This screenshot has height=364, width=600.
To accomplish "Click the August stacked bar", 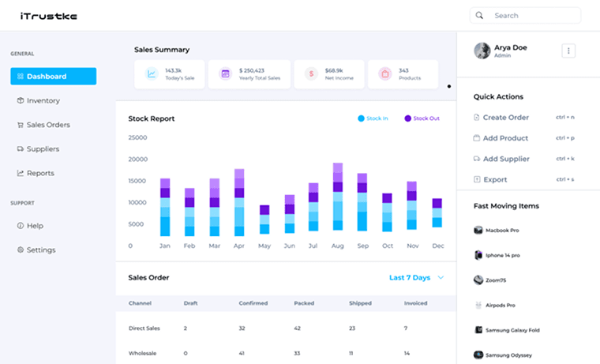I will 338,197.
